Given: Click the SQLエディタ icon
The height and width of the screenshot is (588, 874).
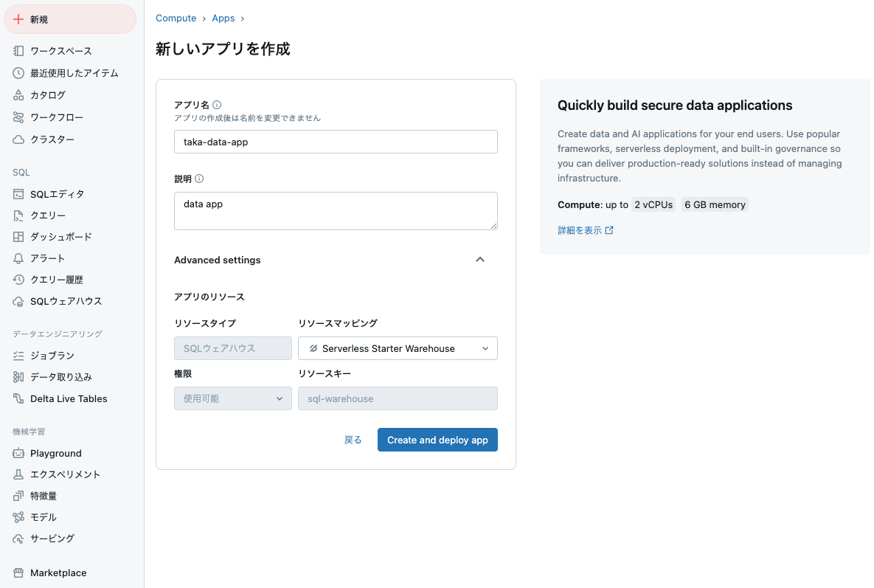Looking at the screenshot, I should coord(18,194).
